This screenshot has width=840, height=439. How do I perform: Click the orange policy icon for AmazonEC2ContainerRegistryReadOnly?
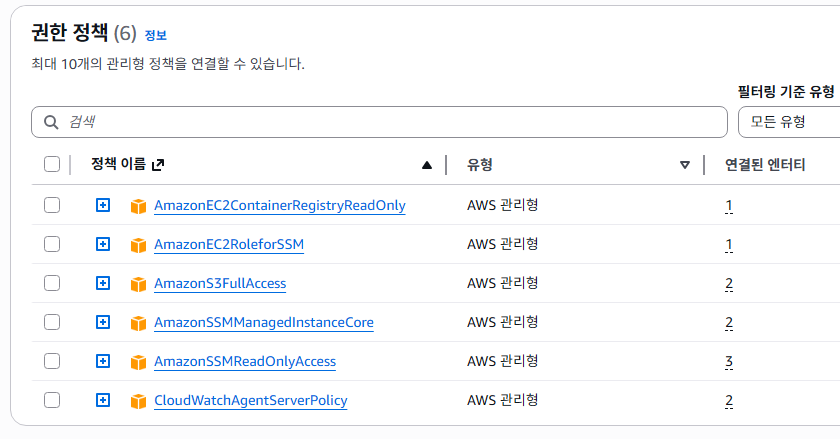click(138, 206)
